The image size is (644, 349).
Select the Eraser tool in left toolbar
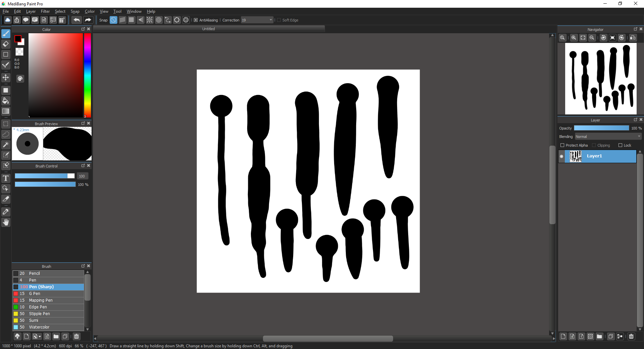(6, 44)
